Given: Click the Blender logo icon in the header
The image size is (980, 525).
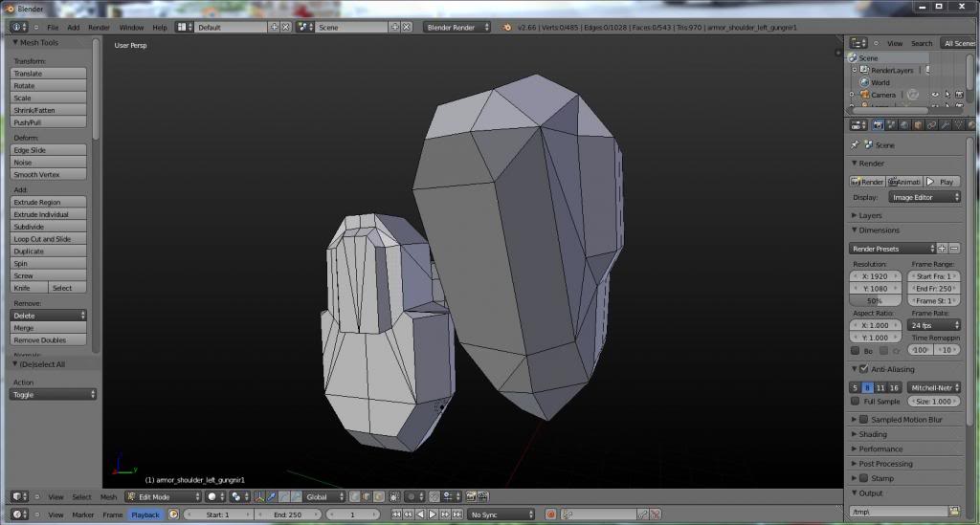Looking at the screenshot, I should pos(507,27).
